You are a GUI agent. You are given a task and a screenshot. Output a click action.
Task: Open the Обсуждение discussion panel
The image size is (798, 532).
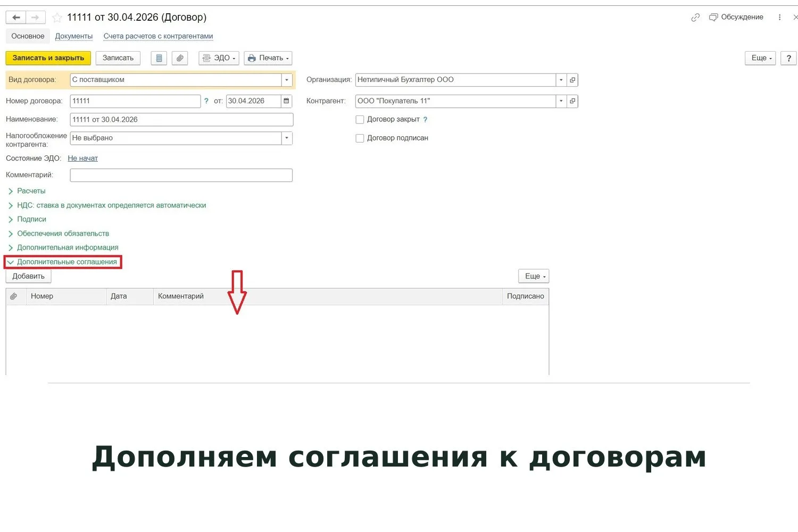(736, 17)
